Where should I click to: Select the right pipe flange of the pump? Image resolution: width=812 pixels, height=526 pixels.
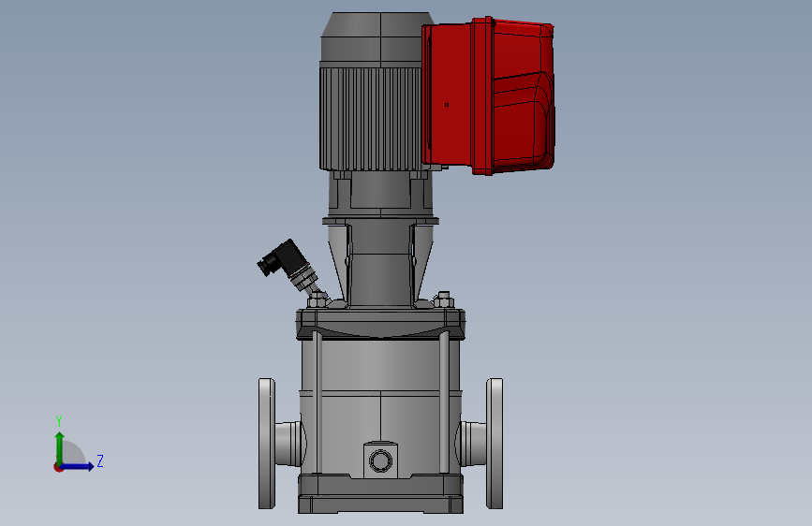coord(495,444)
